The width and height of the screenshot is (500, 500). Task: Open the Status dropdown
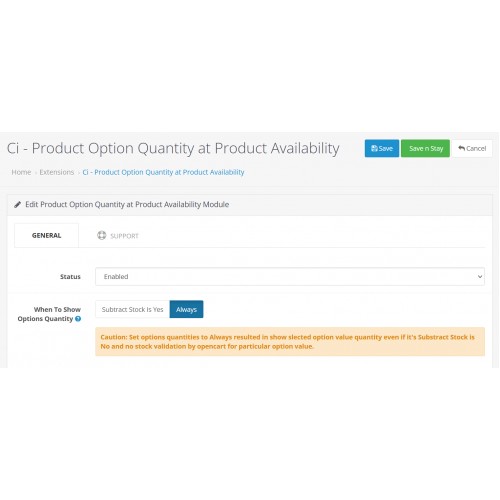290,276
